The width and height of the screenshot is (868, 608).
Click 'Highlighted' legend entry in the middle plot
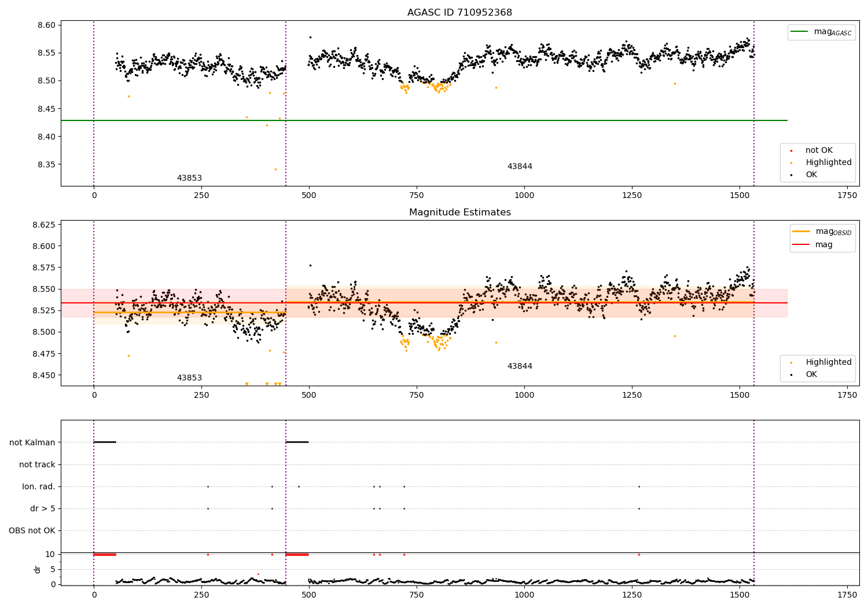pyautogui.click(x=829, y=362)
